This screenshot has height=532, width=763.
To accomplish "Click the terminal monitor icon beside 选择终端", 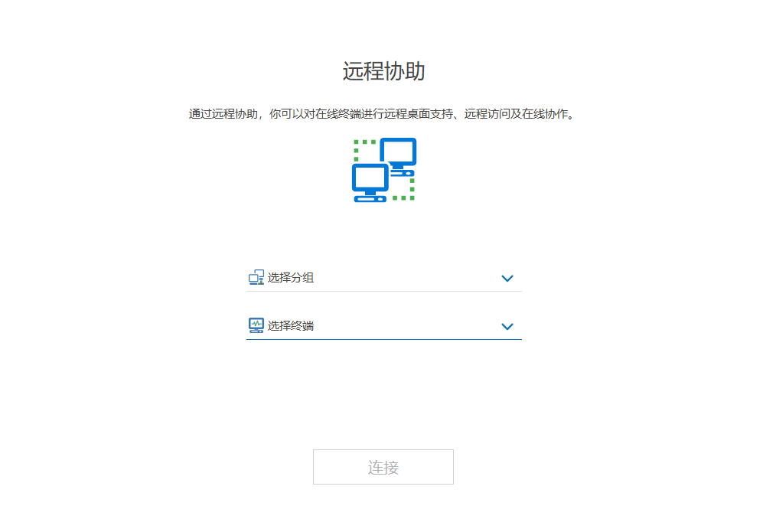I will 256,325.
